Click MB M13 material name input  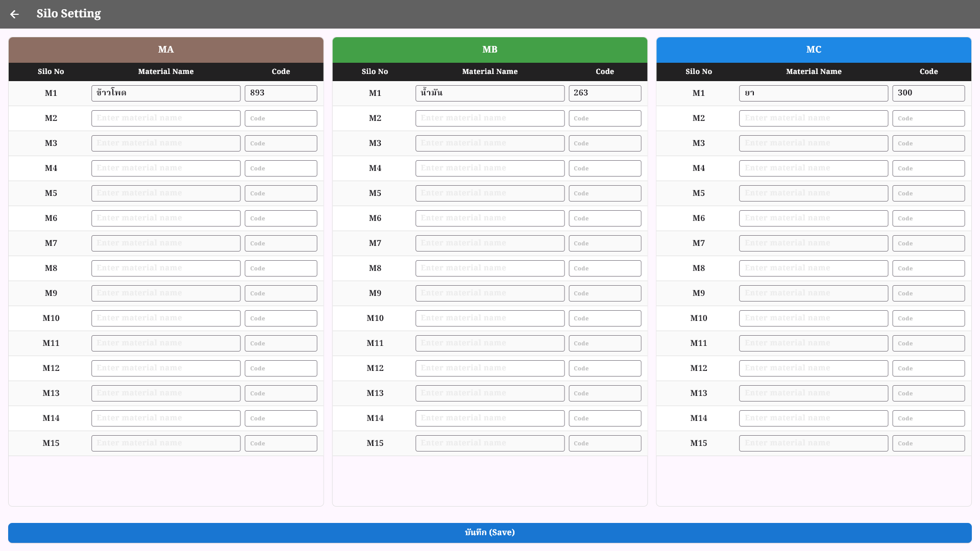pos(489,393)
